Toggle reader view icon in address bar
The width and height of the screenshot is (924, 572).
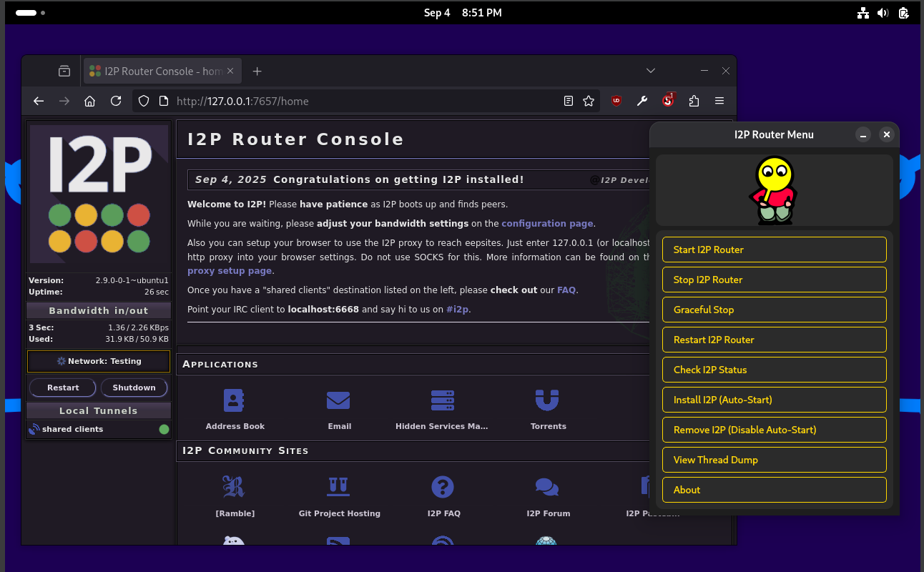point(569,101)
